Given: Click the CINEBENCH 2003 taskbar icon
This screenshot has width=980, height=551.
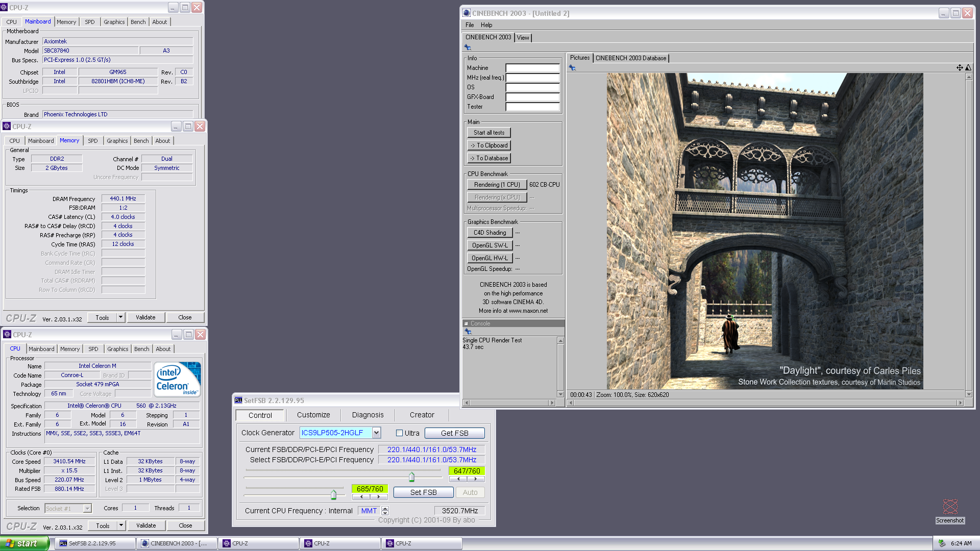Looking at the screenshot, I should click(x=145, y=543).
